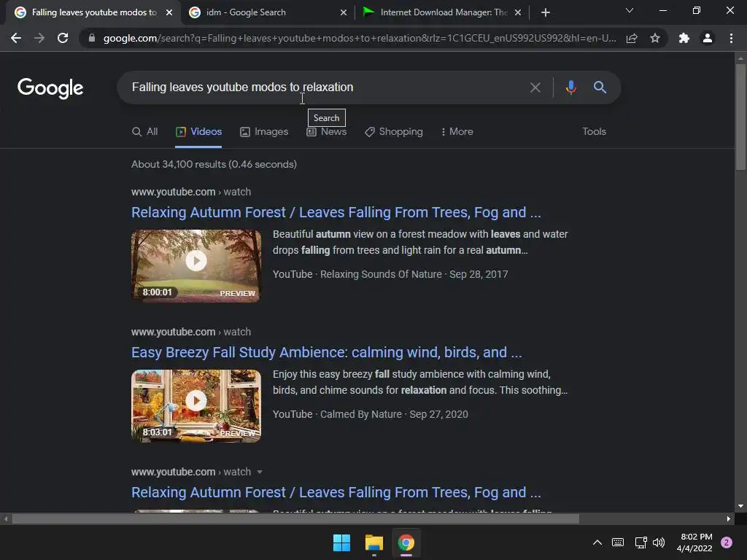Image resolution: width=747 pixels, height=560 pixels.
Task: Switch to Images results
Action: click(x=264, y=131)
